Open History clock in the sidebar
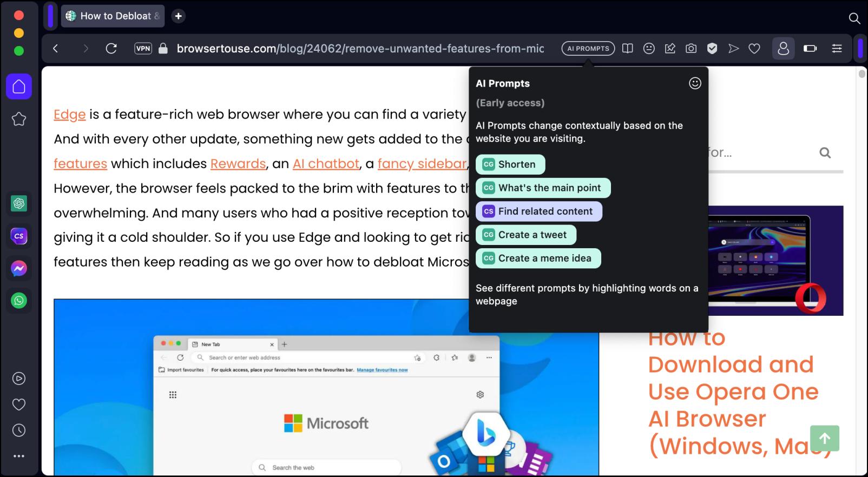Image resolution: width=868 pixels, height=477 pixels. pyautogui.click(x=19, y=430)
